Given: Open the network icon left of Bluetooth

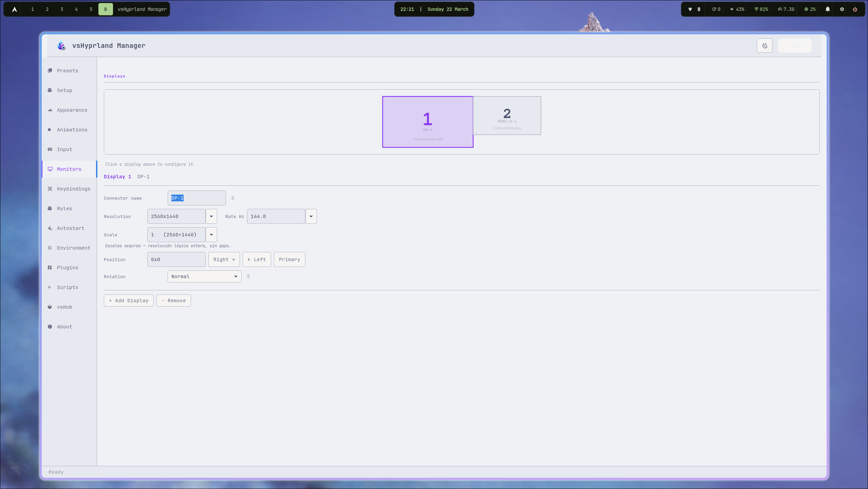Looking at the screenshot, I should (690, 9).
